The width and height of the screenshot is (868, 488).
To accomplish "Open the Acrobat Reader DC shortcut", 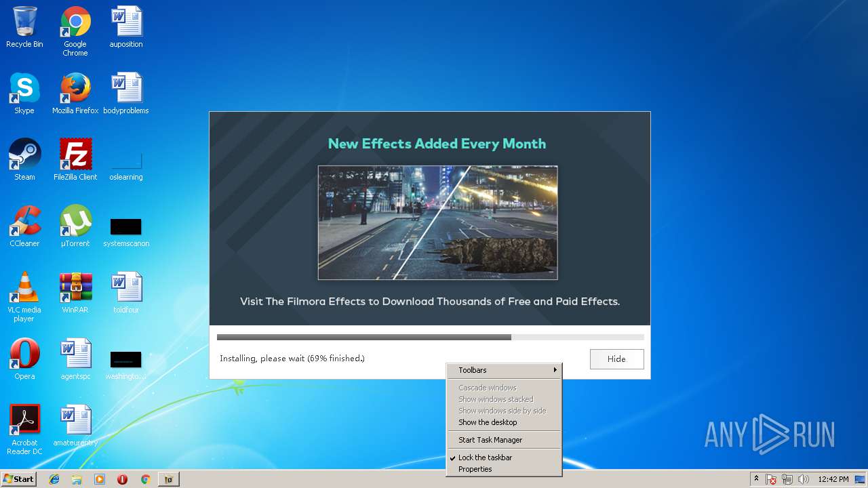I will pos(24,430).
